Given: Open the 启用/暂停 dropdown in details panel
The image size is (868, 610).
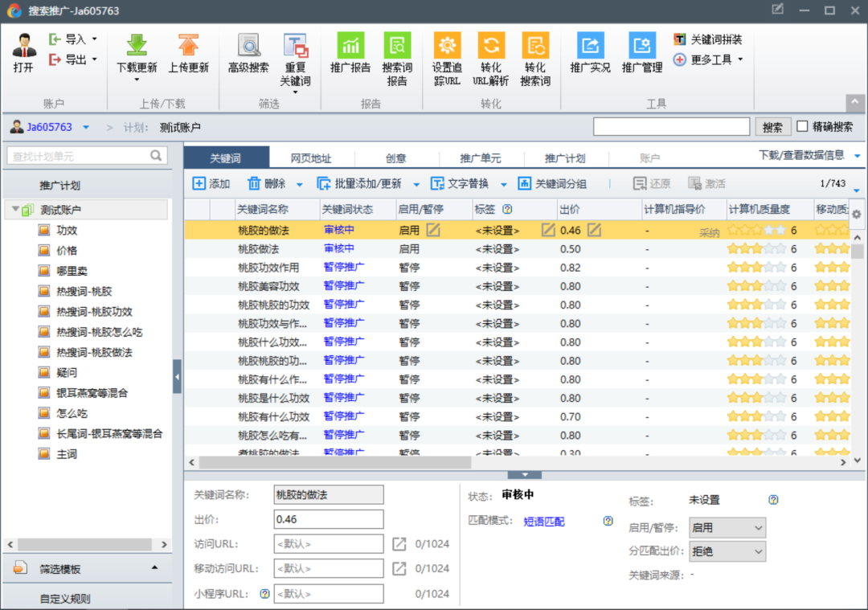Looking at the screenshot, I should tap(727, 528).
